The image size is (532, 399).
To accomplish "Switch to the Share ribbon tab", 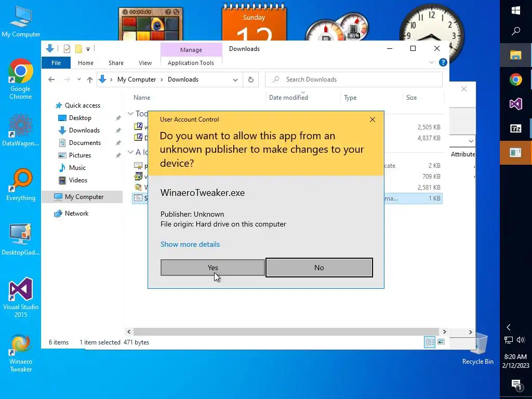I will click(x=116, y=63).
